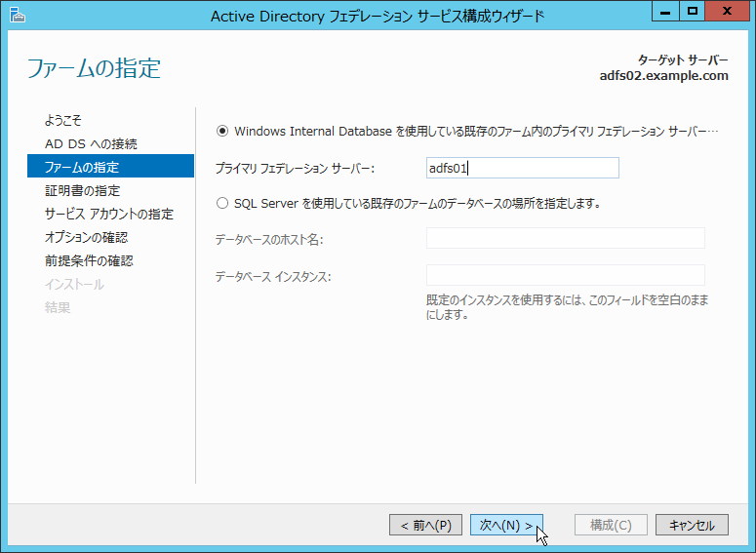The height and width of the screenshot is (553, 756).
Task: Click the プライマリ フェデレーション サーバー input field
Action: (522, 168)
